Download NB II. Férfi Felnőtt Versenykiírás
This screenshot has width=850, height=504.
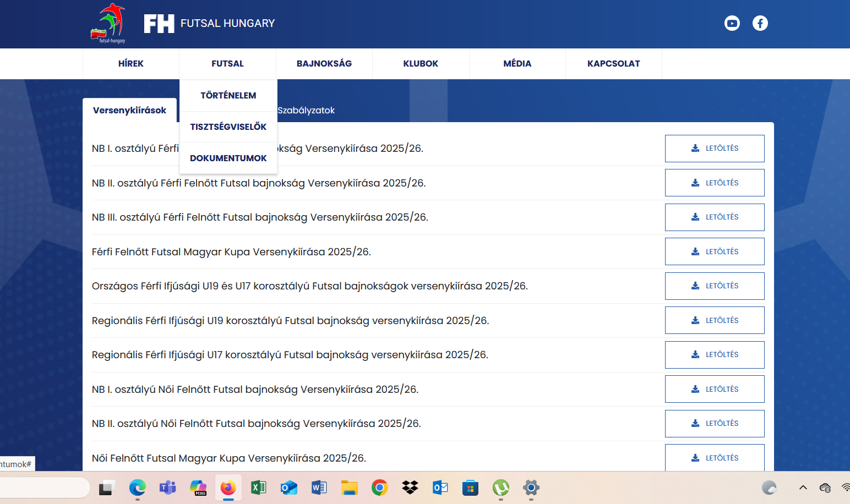(x=714, y=183)
